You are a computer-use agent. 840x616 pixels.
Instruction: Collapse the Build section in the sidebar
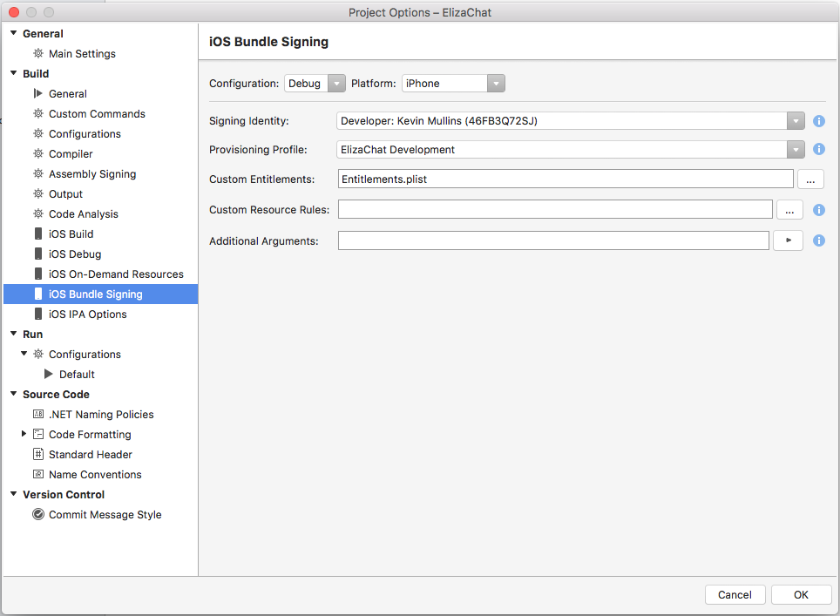tap(12, 73)
